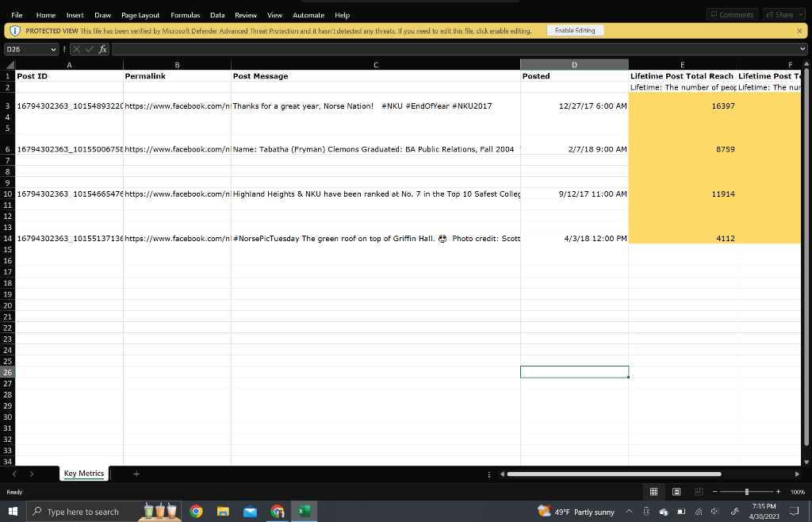Switch to the Formulas tab
The height and width of the screenshot is (522, 812).
coord(186,15)
